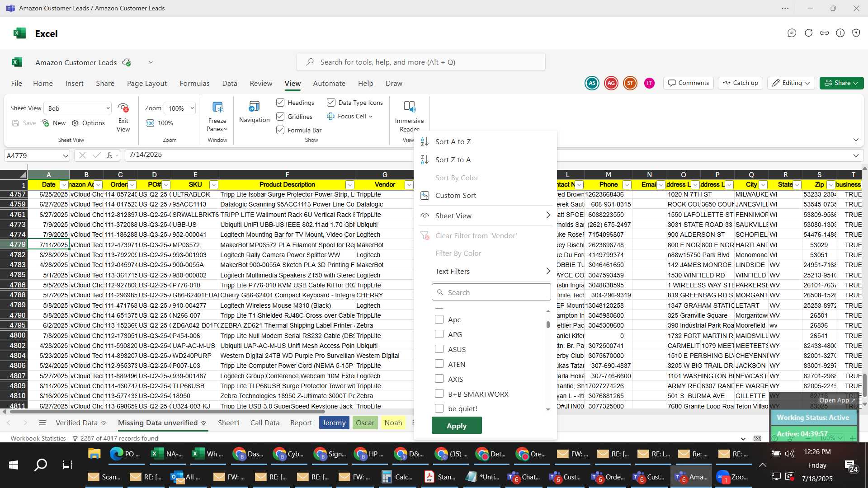Open sheet view Options gear

pyautogui.click(x=75, y=123)
